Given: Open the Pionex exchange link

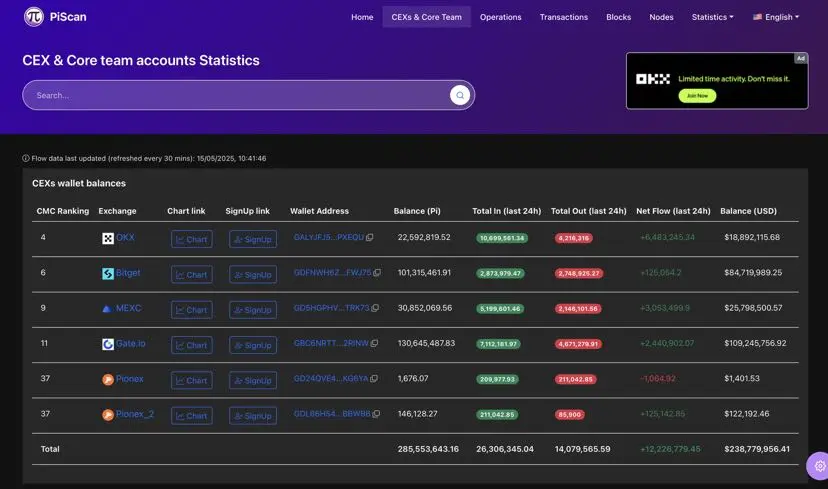Looking at the screenshot, I should [129, 379].
